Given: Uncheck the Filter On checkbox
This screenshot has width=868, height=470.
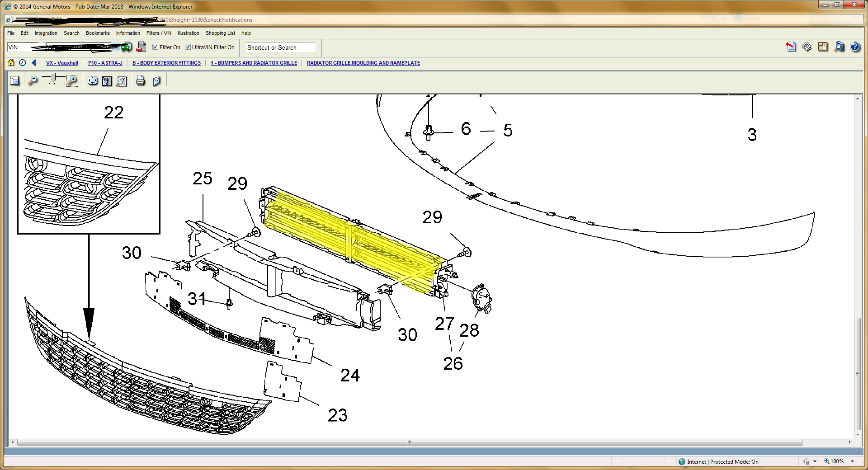Looking at the screenshot, I should point(155,47).
